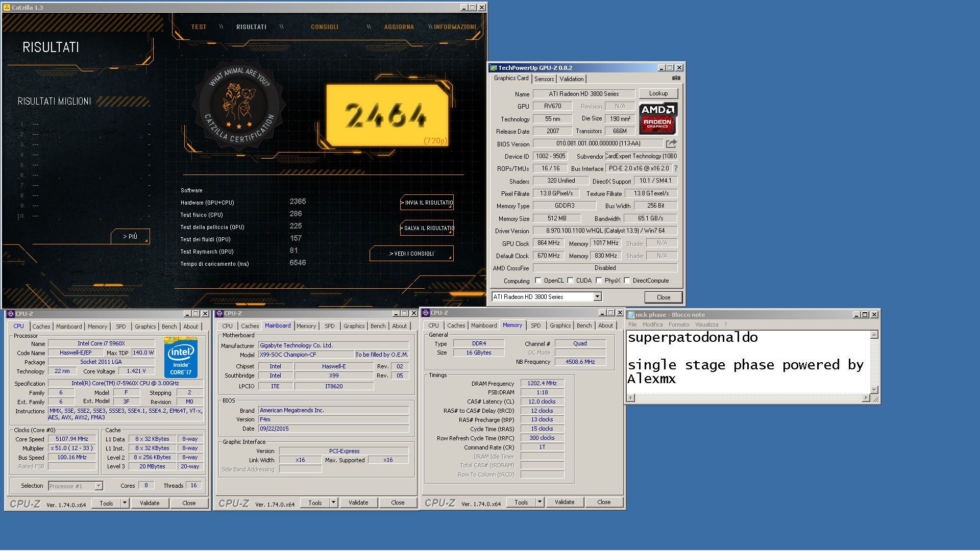Click Validate in the first CPU-Z window
Image resolution: width=980 pixels, height=551 pixels.
[150, 503]
